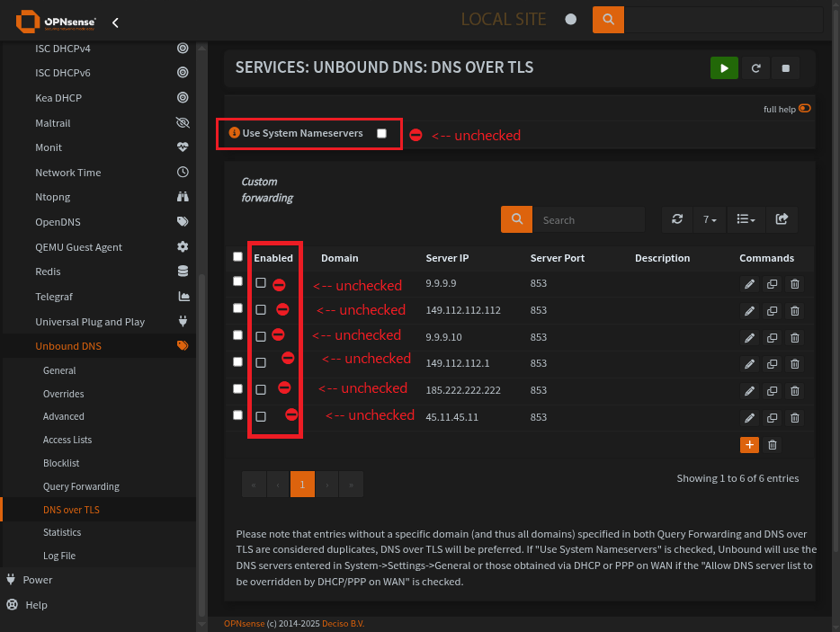The width and height of the screenshot is (840, 632).
Task: Sort table by Server IP column
Action: (447, 258)
